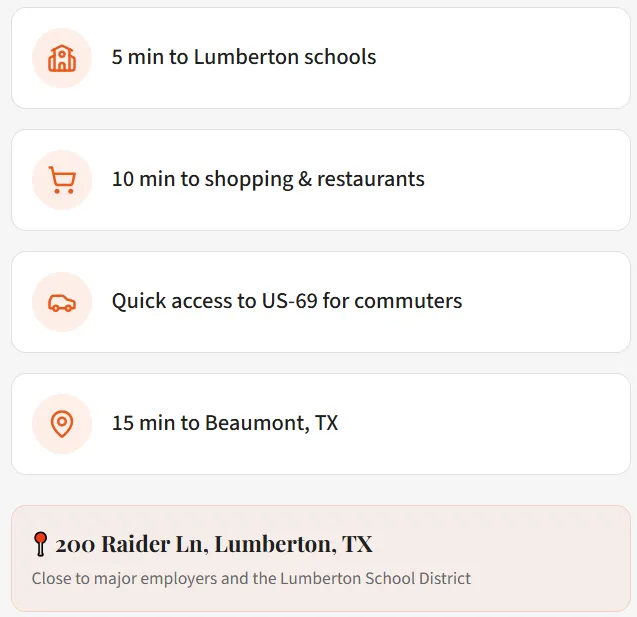637x617 pixels.
Task: Click the word 'restaurants' in the second card
Action: (x=370, y=179)
